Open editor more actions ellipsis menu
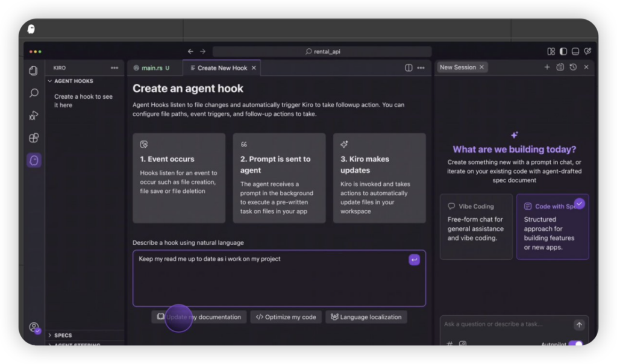The height and width of the screenshot is (364, 617). point(421,67)
